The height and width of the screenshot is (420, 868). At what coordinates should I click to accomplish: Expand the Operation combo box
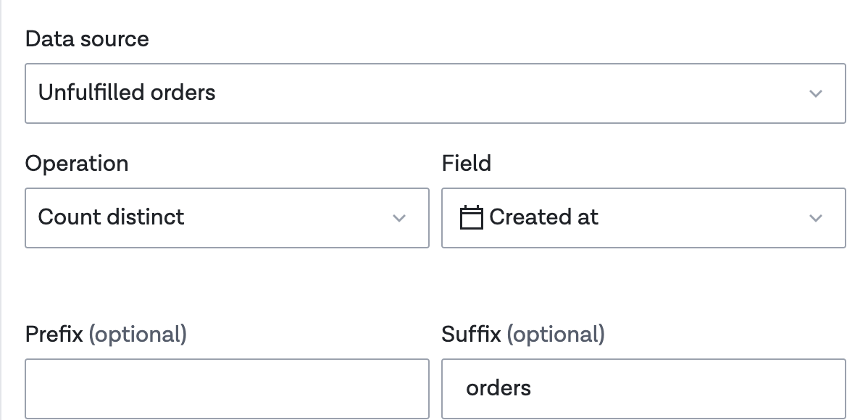[227, 218]
